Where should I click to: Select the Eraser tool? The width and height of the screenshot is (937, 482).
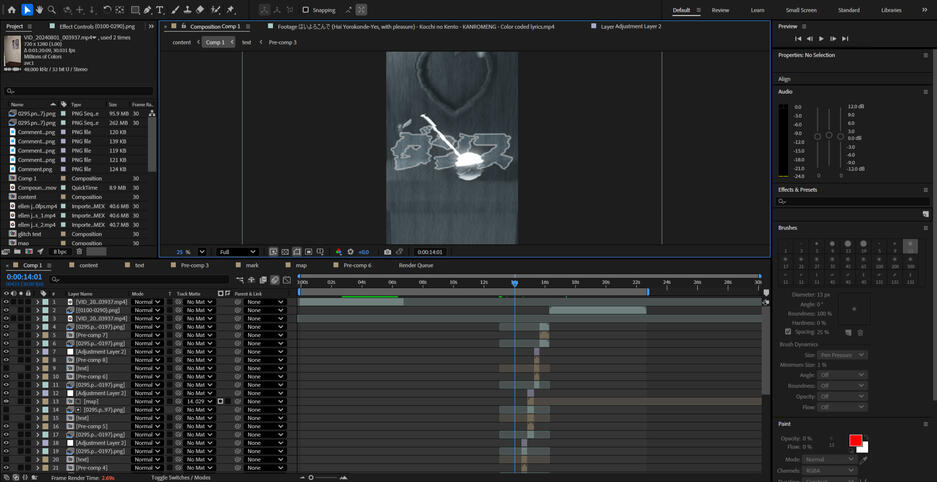tap(200, 10)
